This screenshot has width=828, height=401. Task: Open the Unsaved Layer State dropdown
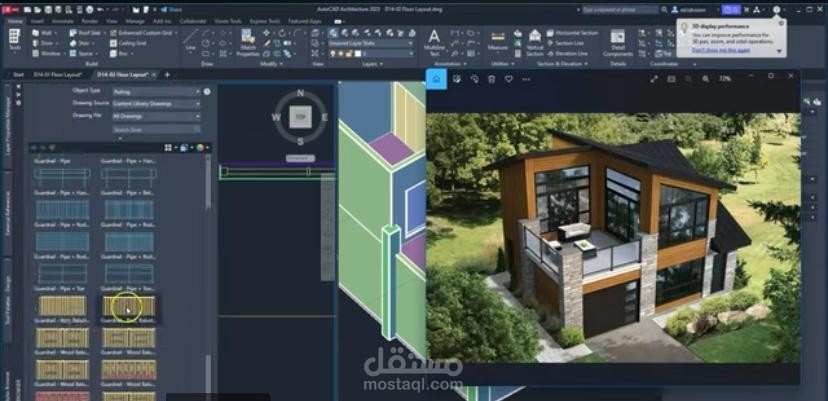click(371, 43)
